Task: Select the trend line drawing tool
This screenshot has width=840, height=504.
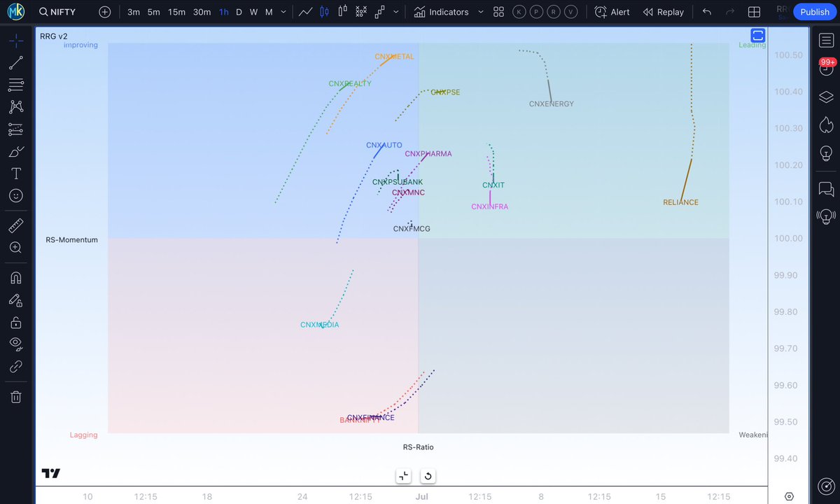Action: pos(15,62)
